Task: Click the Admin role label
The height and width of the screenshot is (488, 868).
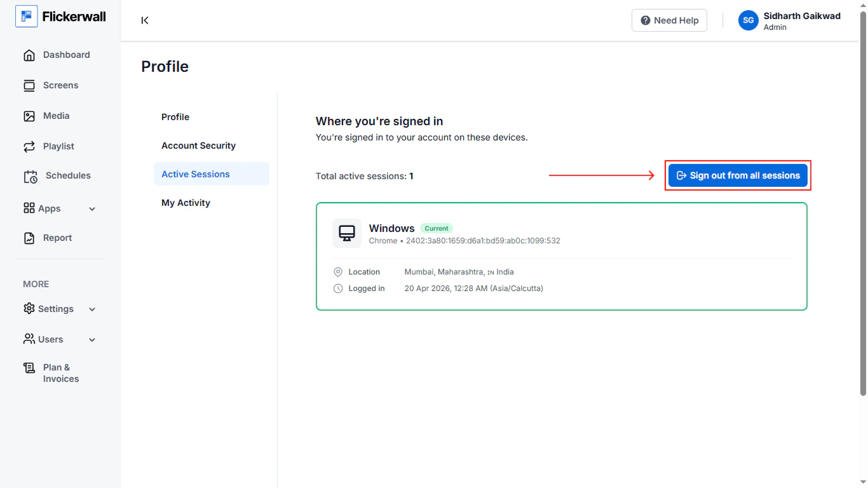Action: [x=775, y=27]
